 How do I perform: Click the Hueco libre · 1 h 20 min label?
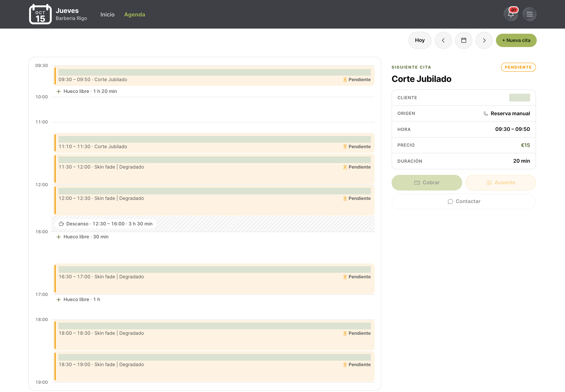(90, 91)
